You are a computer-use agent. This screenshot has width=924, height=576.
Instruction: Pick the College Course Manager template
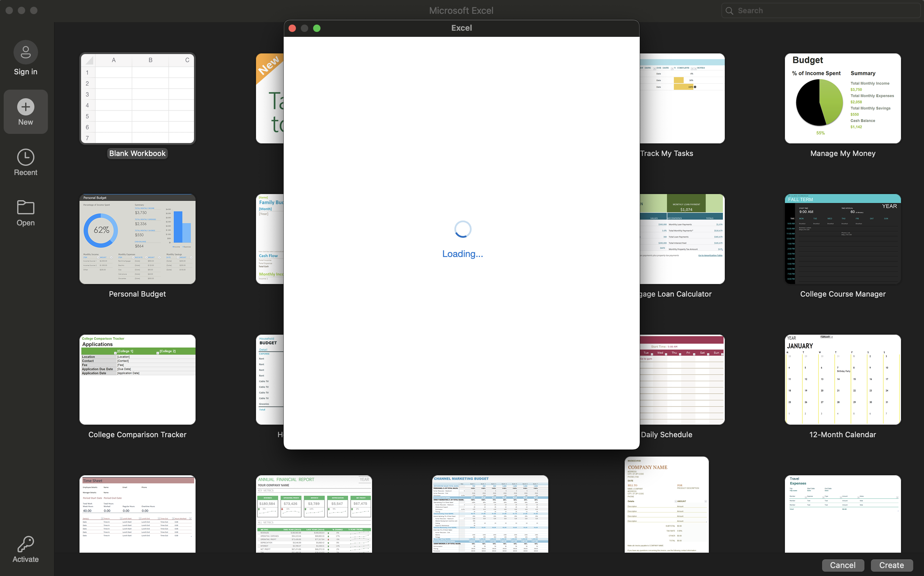point(842,239)
